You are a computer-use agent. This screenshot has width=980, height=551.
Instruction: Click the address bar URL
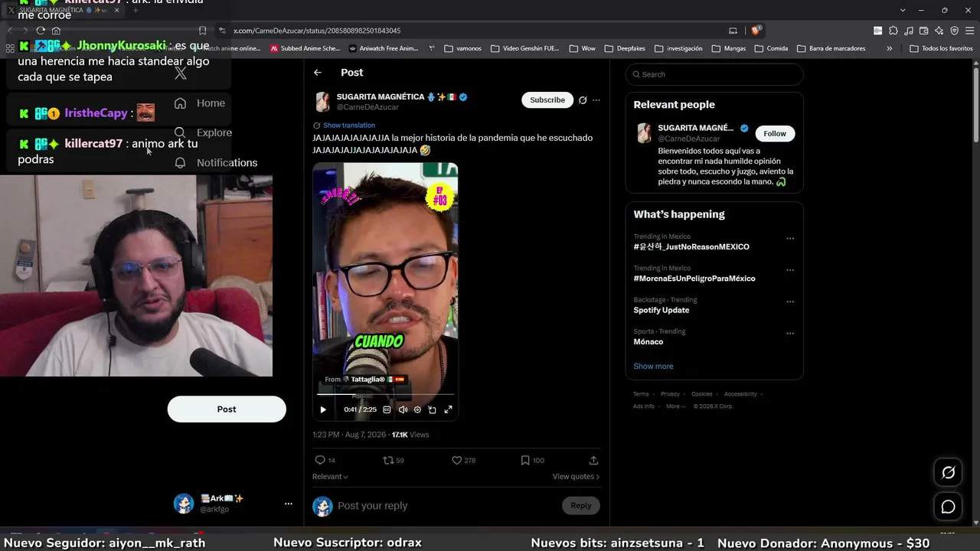pos(317,31)
